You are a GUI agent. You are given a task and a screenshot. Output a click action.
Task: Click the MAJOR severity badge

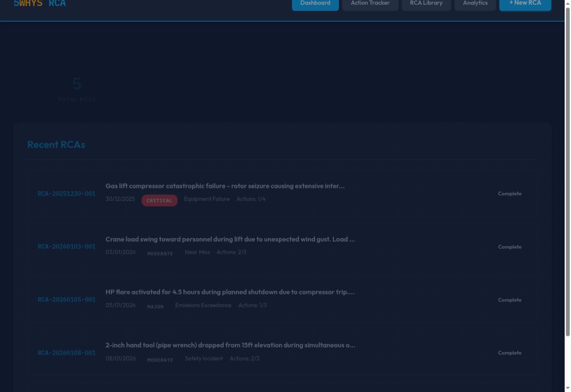click(x=155, y=306)
